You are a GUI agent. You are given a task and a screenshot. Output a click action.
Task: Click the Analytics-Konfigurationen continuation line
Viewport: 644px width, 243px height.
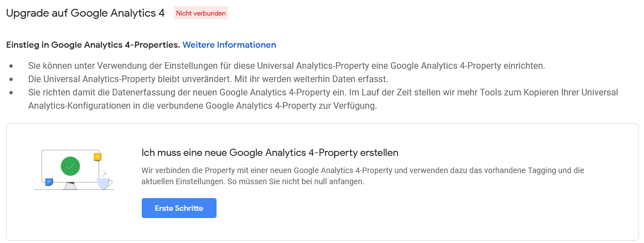[x=203, y=105]
